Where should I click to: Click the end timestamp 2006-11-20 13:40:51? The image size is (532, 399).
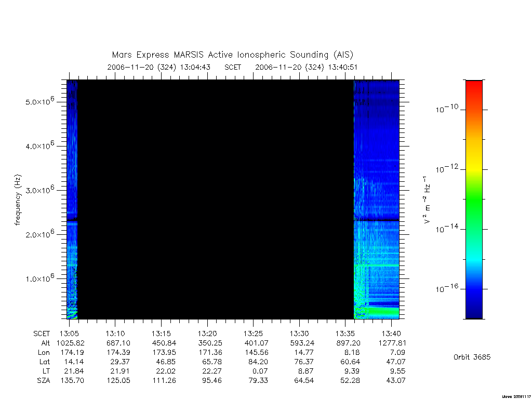tap(307, 67)
